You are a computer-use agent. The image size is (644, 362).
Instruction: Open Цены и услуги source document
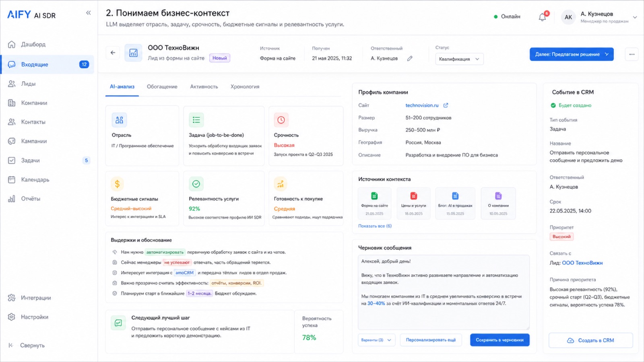click(413, 204)
